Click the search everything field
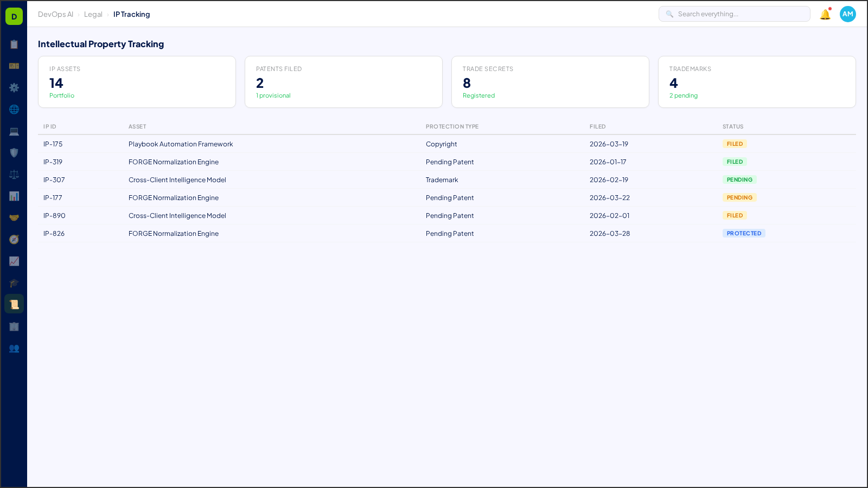868x488 pixels. coord(734,14)
